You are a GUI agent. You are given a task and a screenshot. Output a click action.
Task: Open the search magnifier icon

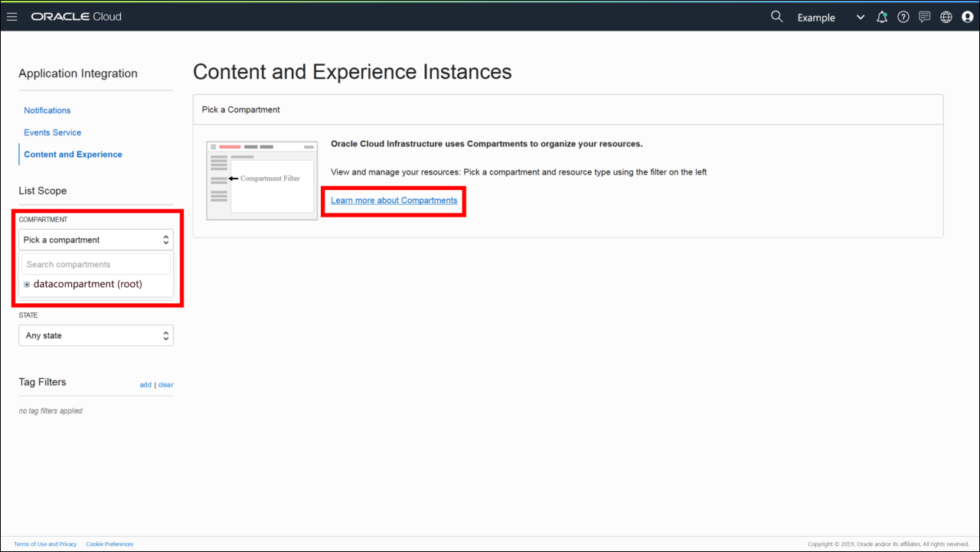coord(776,16)
